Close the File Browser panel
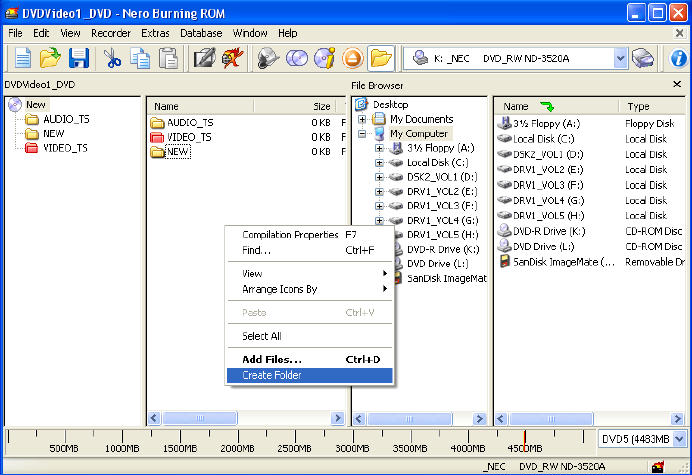Viewport: 692px width, 475px height. click(677, 84)
